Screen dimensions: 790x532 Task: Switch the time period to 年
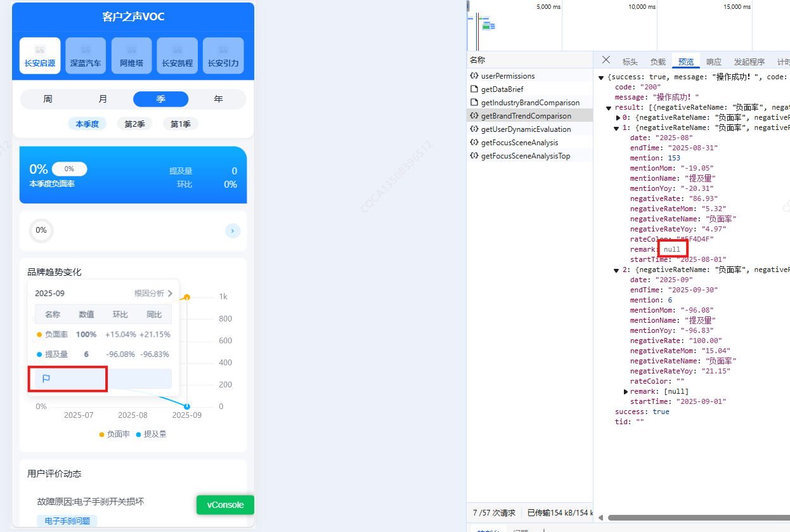tap(218, 100)
